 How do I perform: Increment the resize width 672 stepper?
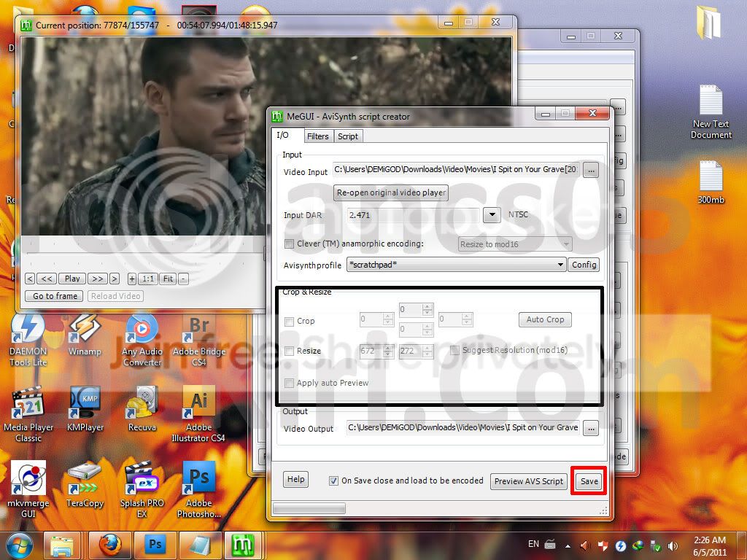coord(388,348)
